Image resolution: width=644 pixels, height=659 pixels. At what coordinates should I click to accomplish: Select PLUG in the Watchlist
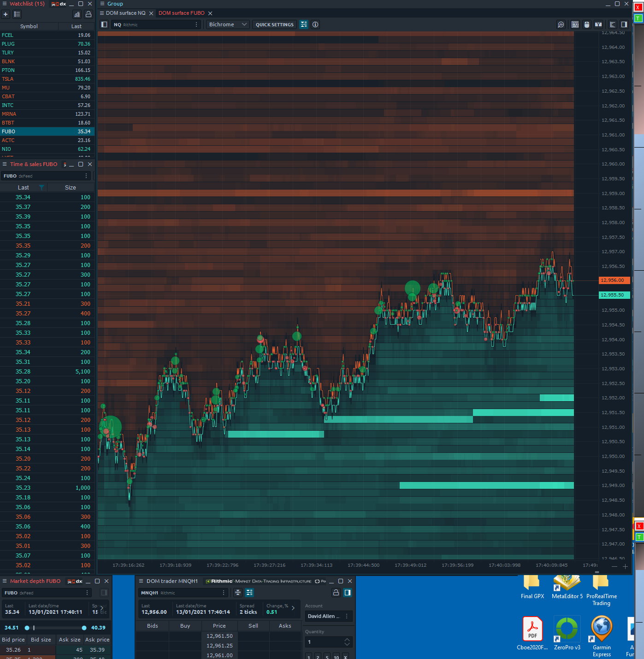pos(47,44)
